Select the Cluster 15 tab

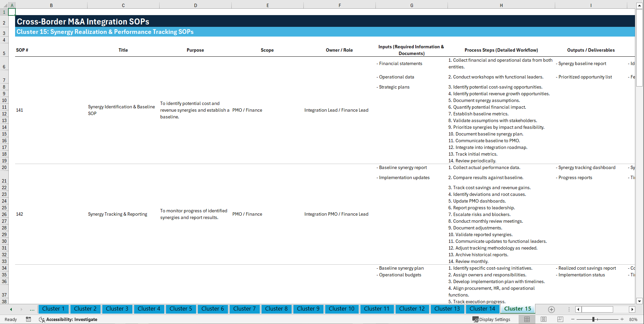(517, 309)
